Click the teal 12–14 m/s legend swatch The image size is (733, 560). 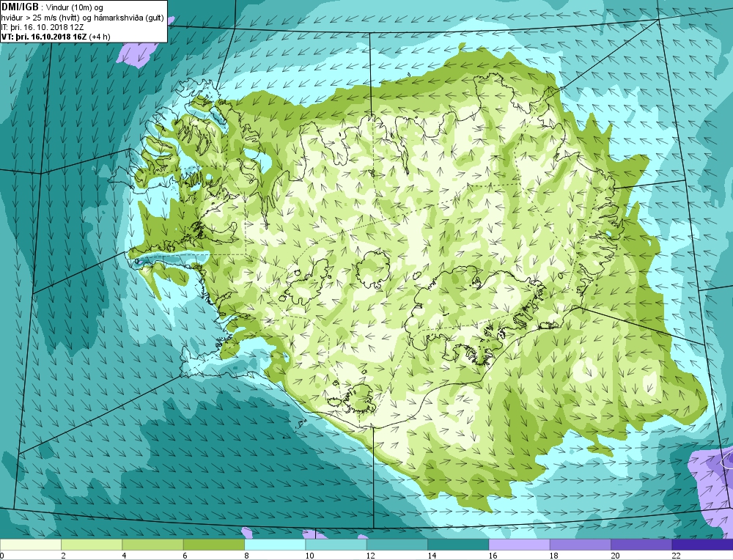pyautogui.click(x=397, y=545)
